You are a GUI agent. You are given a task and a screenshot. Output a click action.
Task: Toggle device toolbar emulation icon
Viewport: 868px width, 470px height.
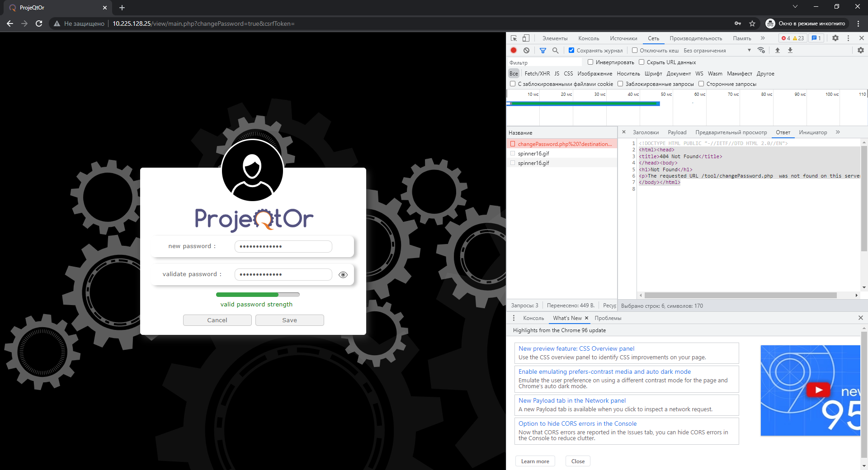526,38
